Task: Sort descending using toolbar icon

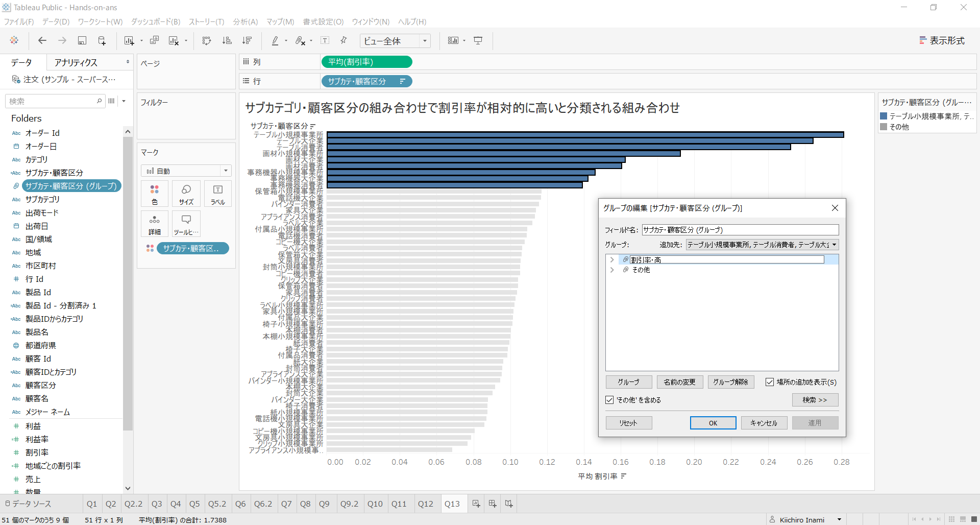Action: coord(248,40)
